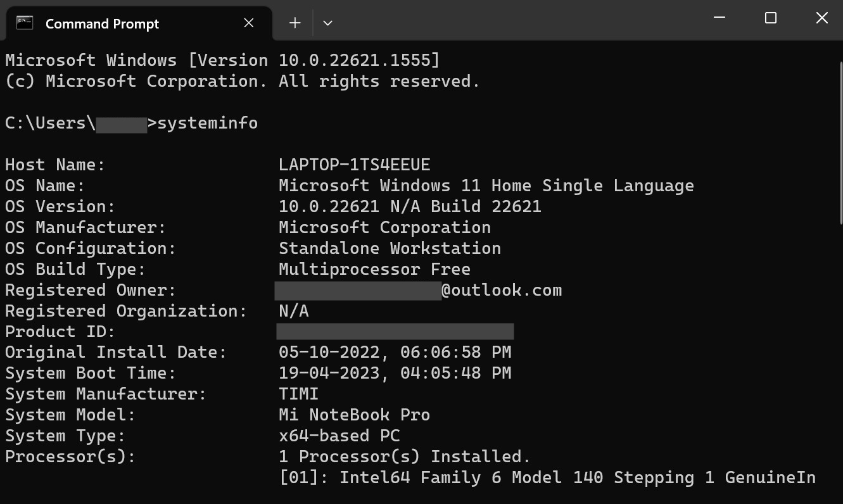Screen dimensions: 843x504
Task: Open a new terminal tab
Action: [x=295, y=23]
